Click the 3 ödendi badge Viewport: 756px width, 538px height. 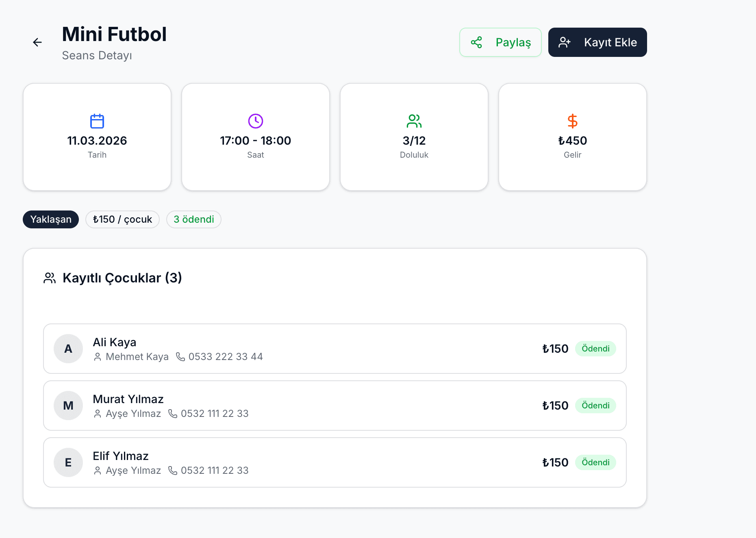194,219
